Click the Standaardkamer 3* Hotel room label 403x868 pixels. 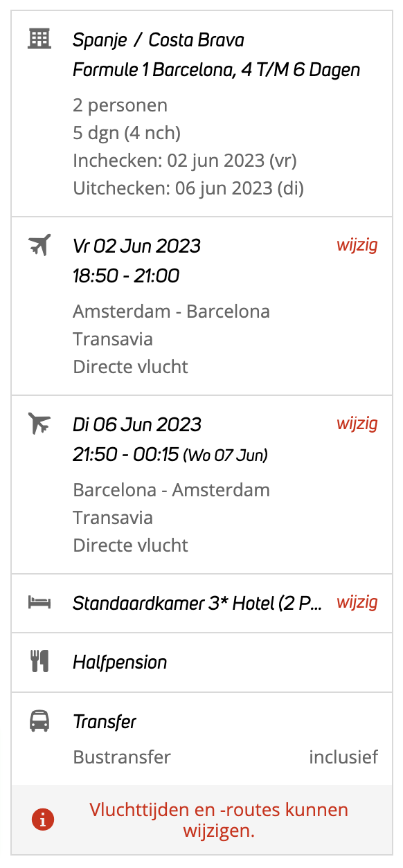pyautogui.click(x=197, y=603)
